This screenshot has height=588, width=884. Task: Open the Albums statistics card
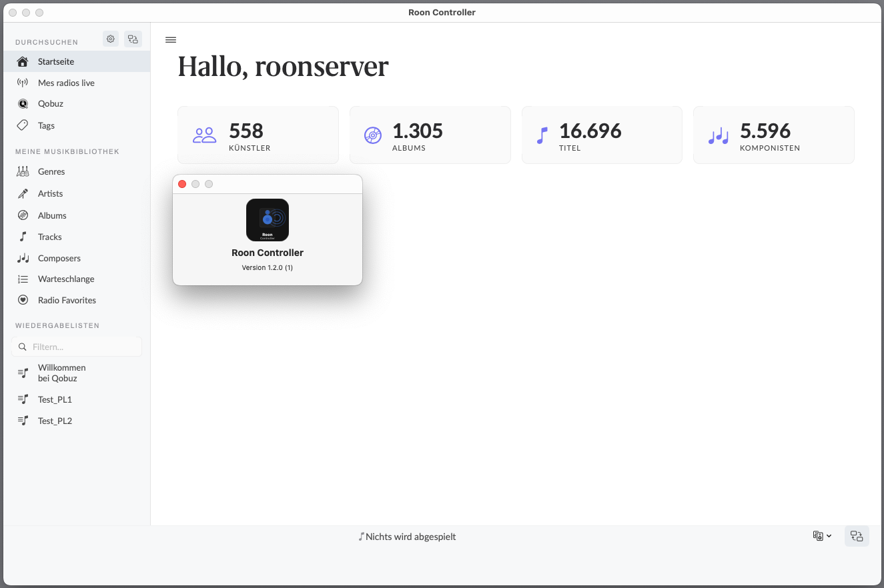click(430, 135)
